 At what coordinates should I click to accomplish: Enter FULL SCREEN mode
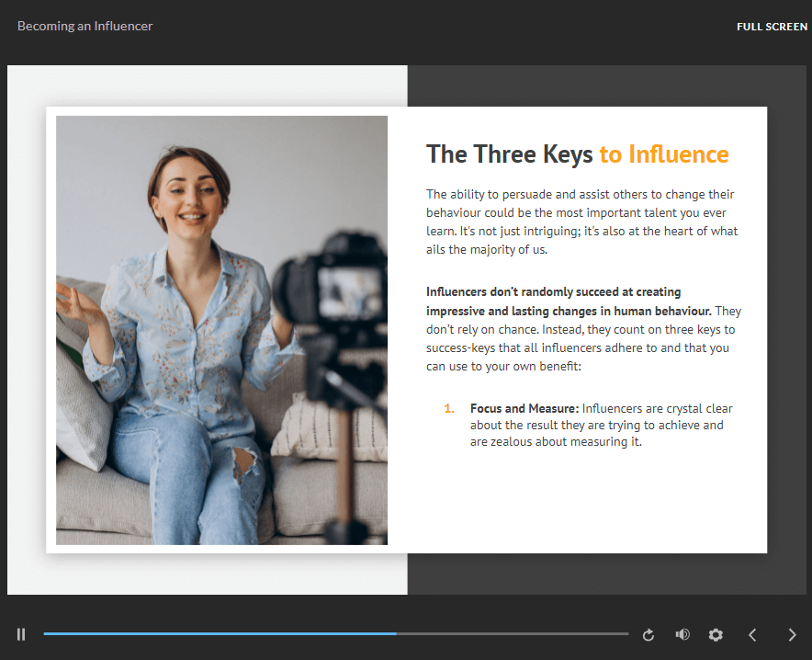coord(772,27)
